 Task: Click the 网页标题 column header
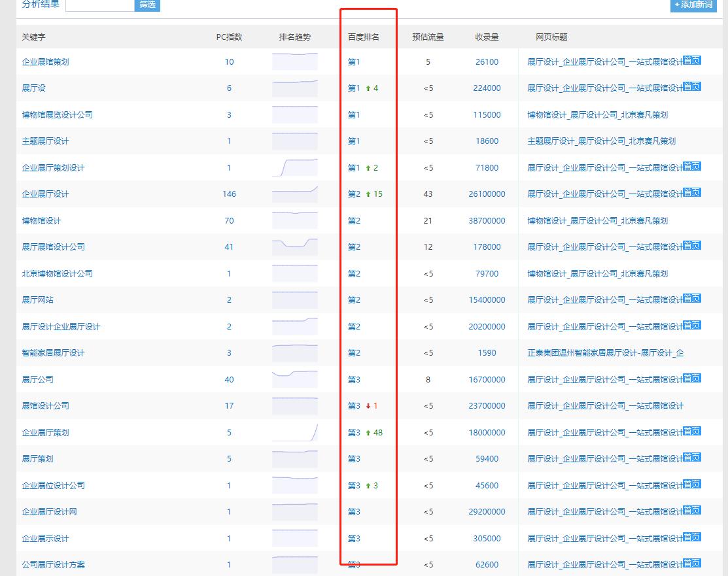coord(551,37)
